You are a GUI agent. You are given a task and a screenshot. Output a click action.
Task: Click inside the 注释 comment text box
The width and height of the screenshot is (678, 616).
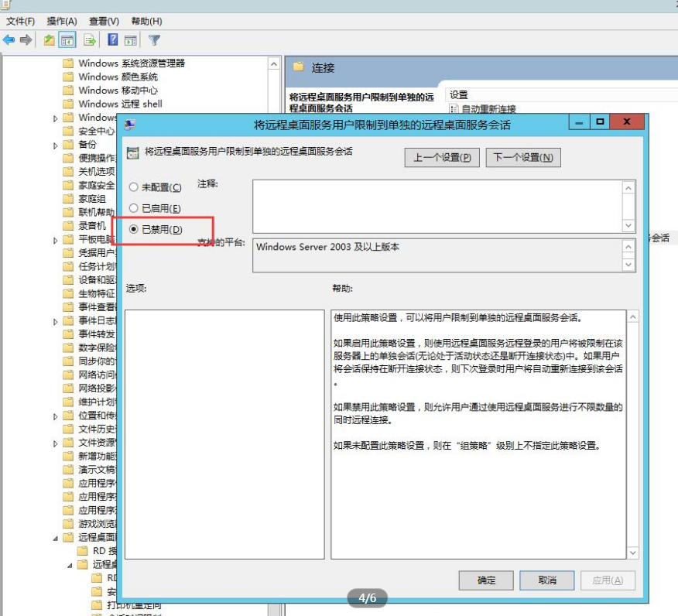[437, 205]
